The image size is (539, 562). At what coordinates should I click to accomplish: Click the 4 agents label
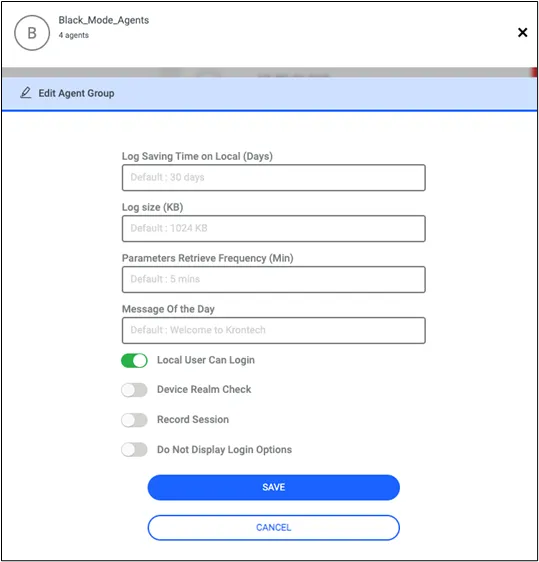(73, 35)
